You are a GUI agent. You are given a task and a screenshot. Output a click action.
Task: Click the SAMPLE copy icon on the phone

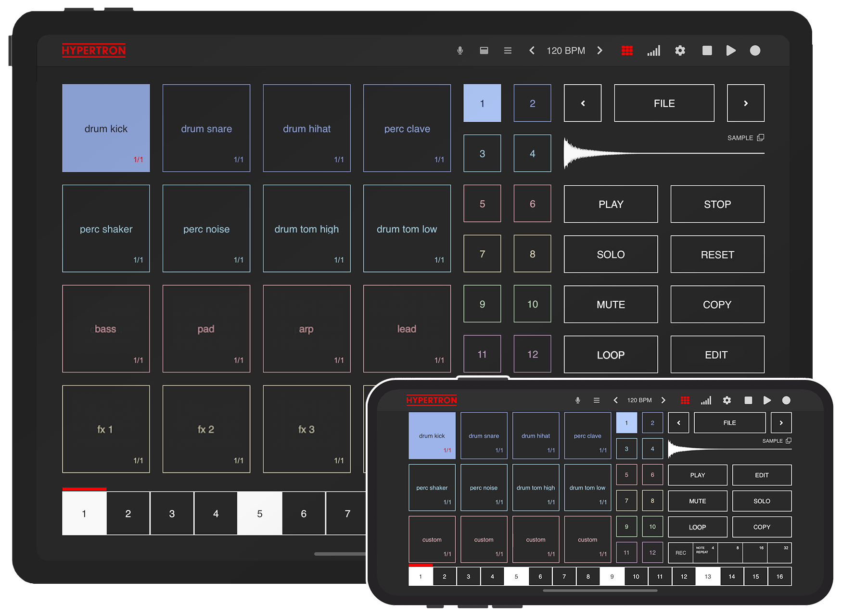[x=788, y=441]
